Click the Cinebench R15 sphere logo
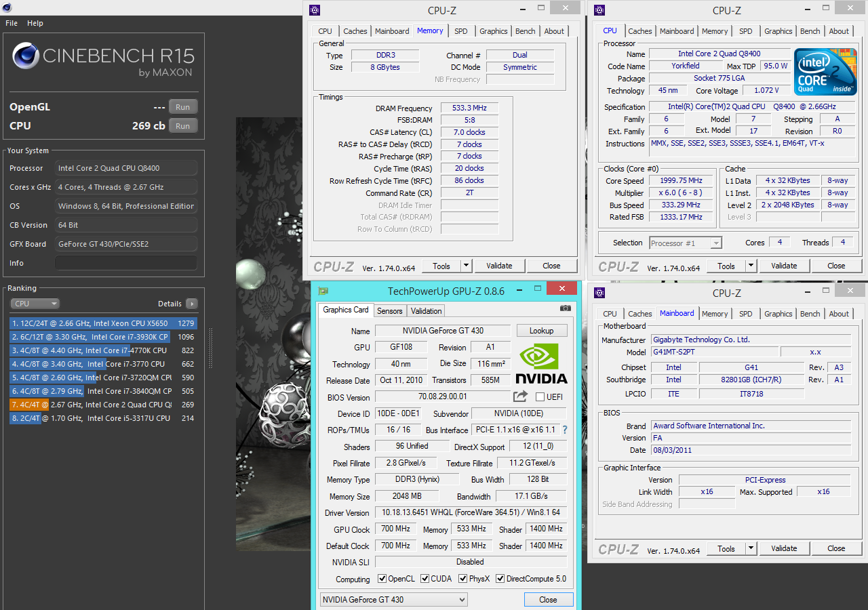This screenshot has width=868, height=610. (x=25, y=56)
